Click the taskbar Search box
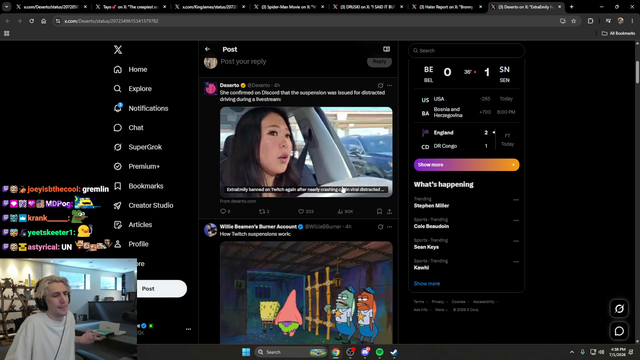 291,352
